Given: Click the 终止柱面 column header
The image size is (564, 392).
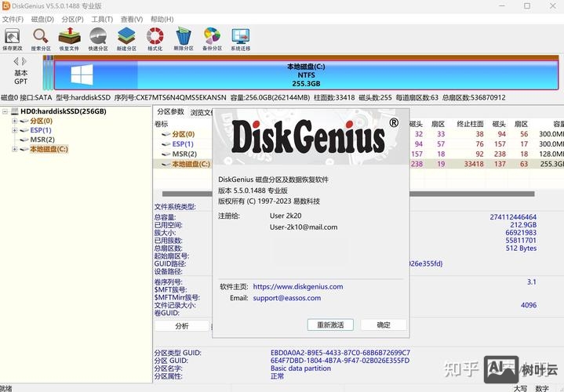Looking at the screenshot, I should 470,124.
